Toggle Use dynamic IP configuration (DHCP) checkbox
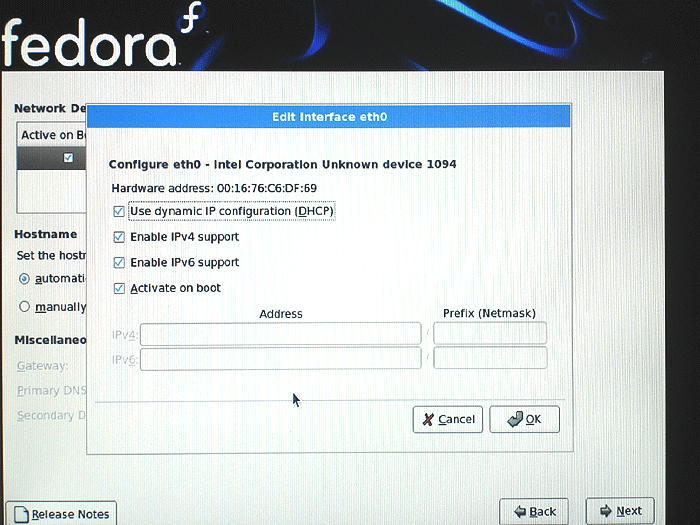The width and height of the screenshot is (700, 525). (x=119, y=211)
